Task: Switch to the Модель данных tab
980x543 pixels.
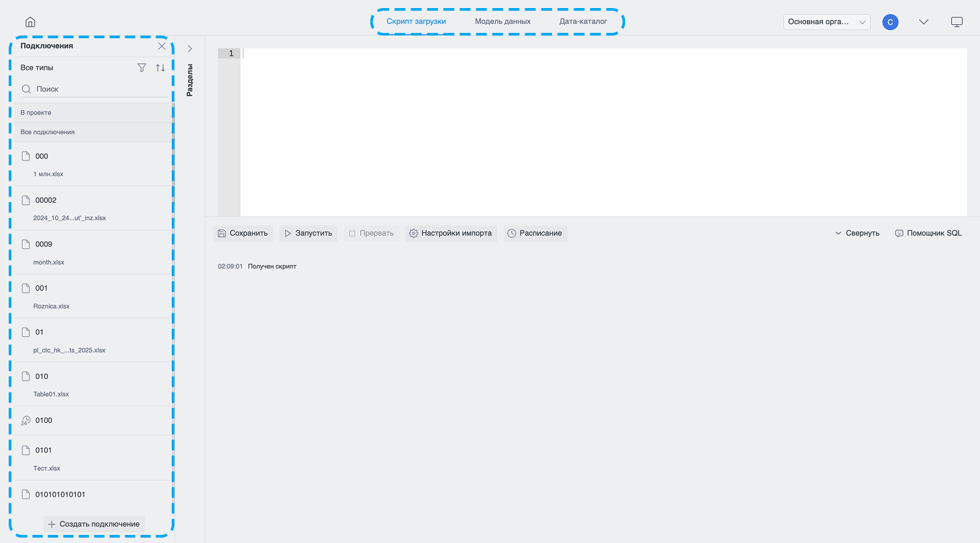Action: (503, 21)
